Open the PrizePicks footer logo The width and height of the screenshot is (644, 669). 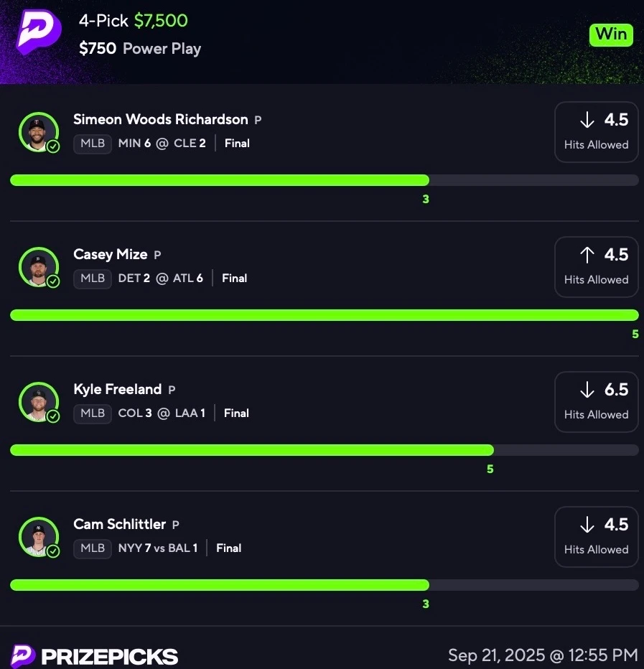pos(94,656)
